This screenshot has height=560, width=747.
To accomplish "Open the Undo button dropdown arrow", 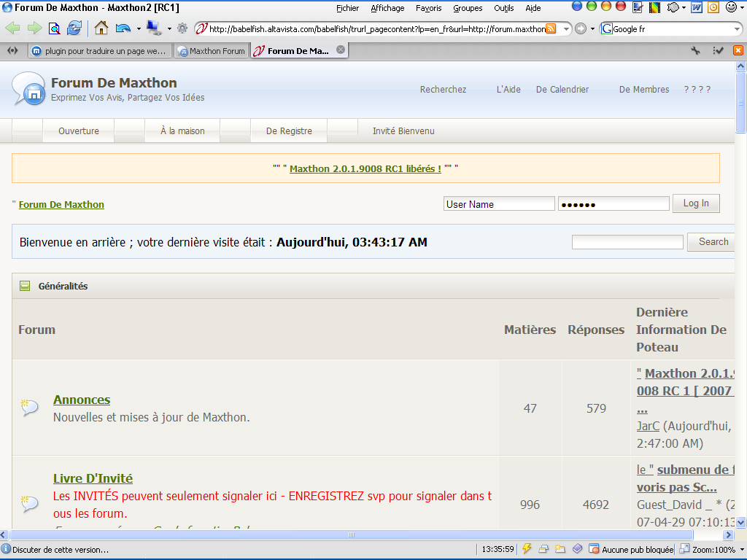I will click(x=139, y=28).
